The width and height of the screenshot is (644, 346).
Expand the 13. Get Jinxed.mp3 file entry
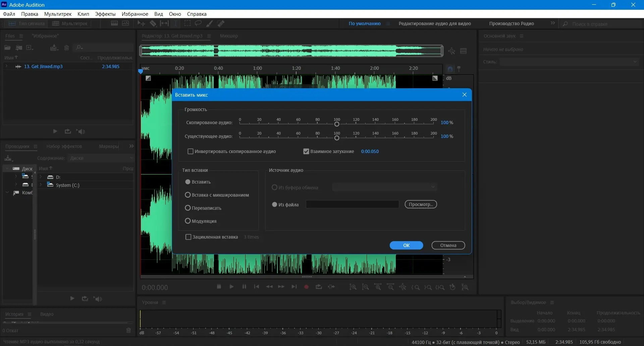pyautogui.click(x=6, y=66)
